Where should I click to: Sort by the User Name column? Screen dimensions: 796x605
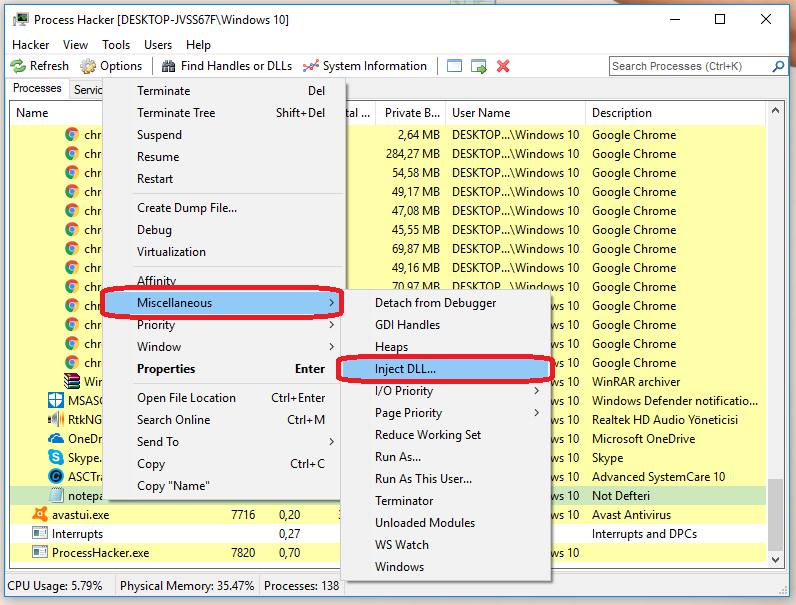pos(515,113)
